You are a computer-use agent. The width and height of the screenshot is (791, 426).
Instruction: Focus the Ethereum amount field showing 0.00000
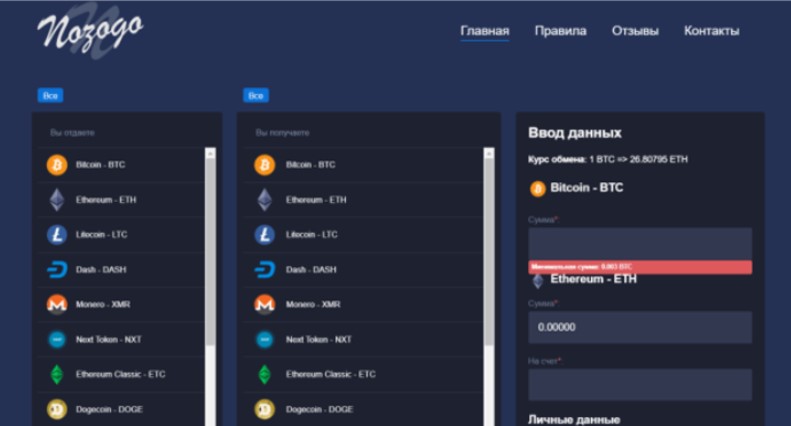click(640, 327)
